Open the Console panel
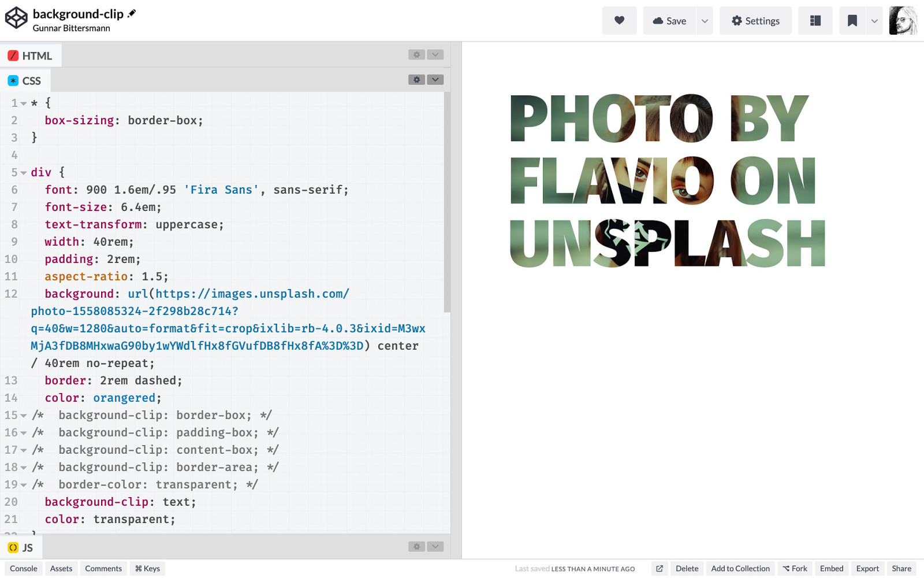924x578 pixels. coord(24,569)
